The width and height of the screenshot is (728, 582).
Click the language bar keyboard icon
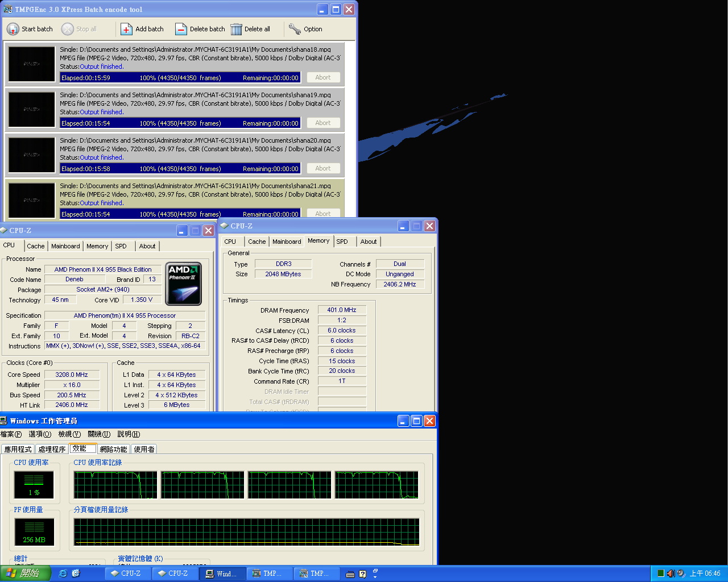click(x=351, y=574)
